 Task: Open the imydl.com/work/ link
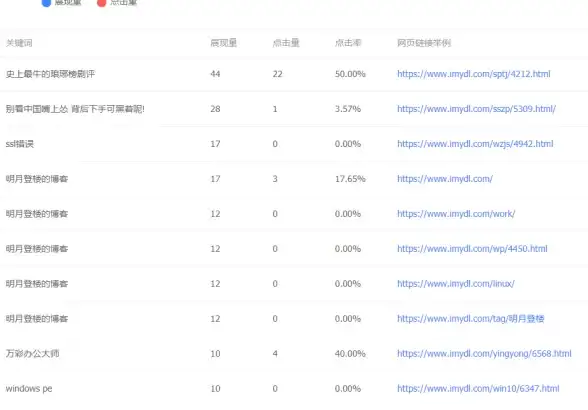[456, 214]
